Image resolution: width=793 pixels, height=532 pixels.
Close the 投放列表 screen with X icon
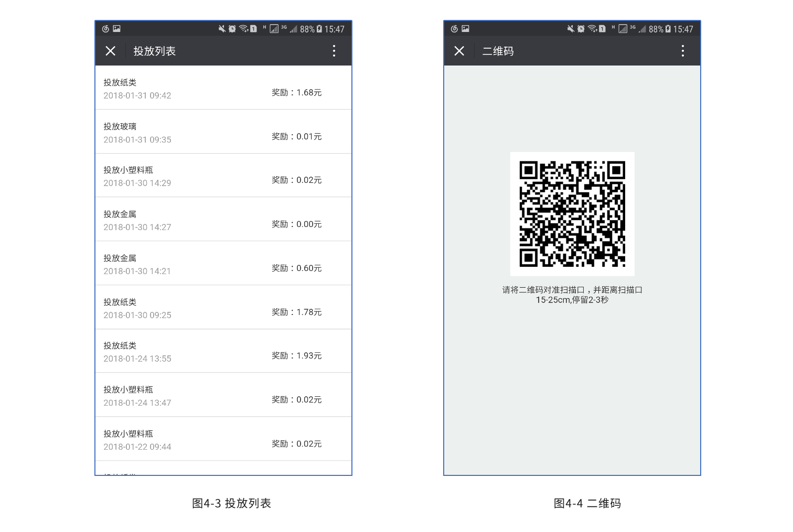pyautogui.click(x=110, y=51)
